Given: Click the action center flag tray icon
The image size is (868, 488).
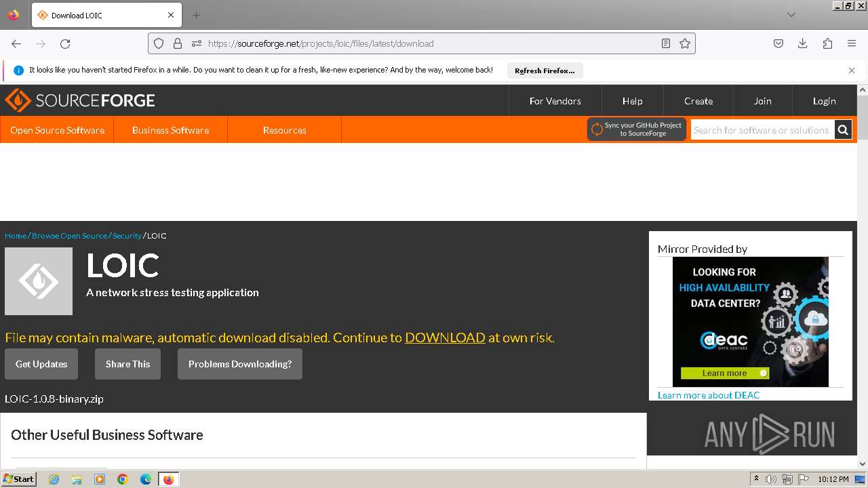Looking at the screenshot, I should 803,479.
